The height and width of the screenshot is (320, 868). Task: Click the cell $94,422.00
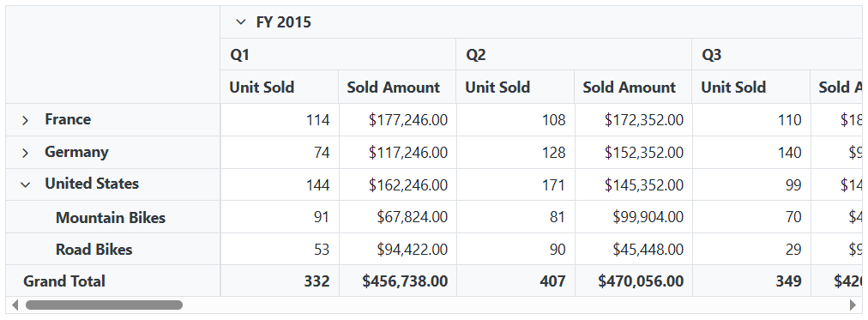[x=397, y=249]
